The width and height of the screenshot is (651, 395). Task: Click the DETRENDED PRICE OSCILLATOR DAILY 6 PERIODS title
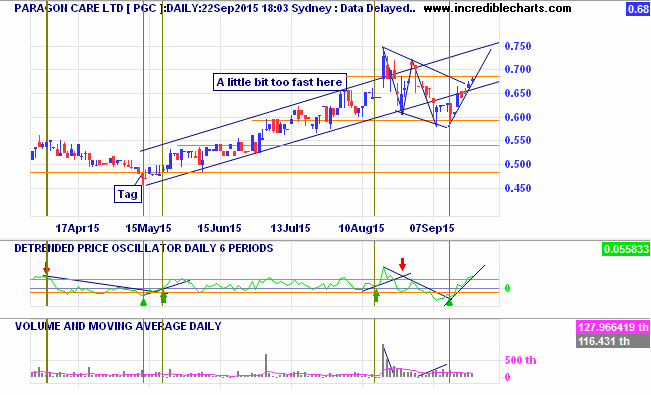point(144,248)
